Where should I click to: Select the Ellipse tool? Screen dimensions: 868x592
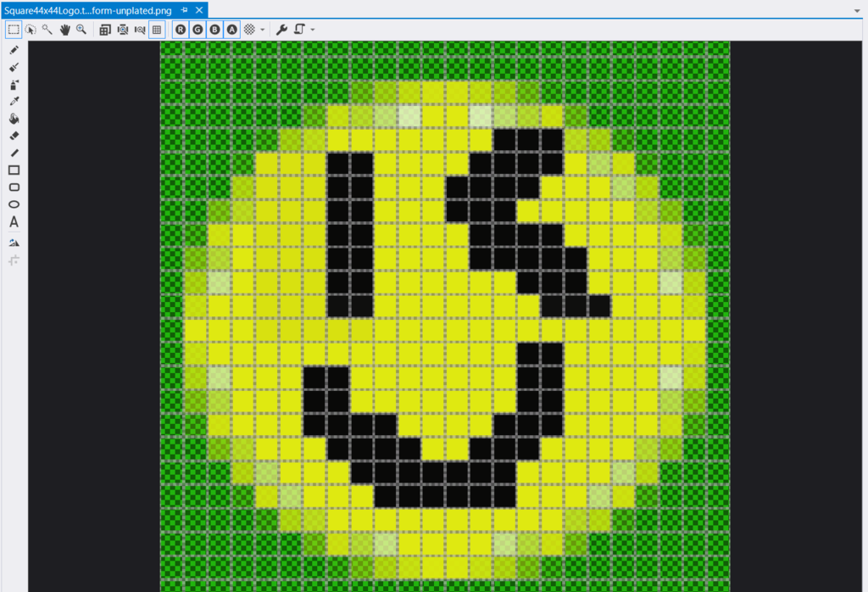coord(14,204)
